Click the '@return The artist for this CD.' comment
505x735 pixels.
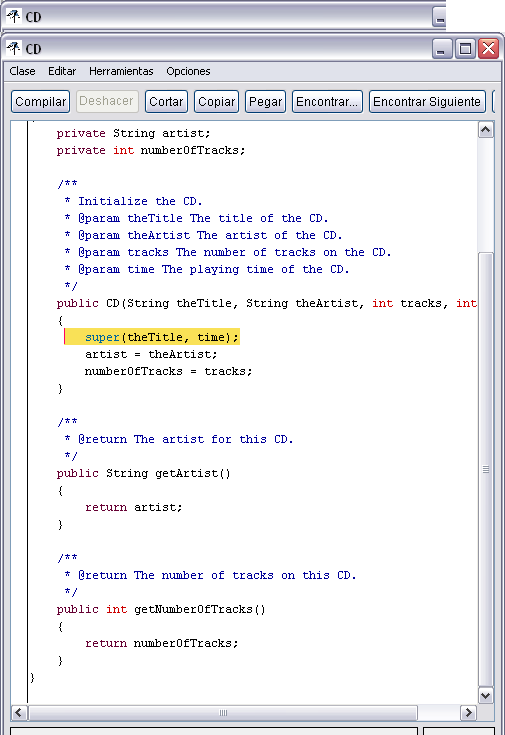(179, 439)
